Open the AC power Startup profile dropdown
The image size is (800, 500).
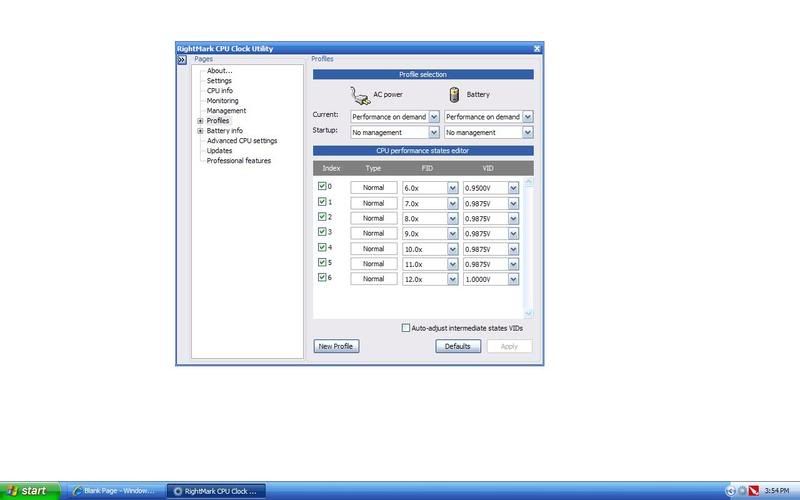434,132
